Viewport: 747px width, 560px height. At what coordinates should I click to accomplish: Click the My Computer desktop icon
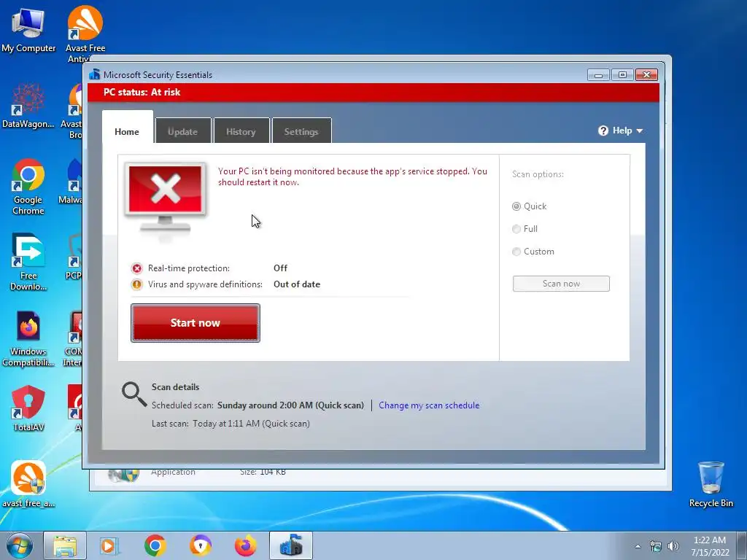coord(28,30)
